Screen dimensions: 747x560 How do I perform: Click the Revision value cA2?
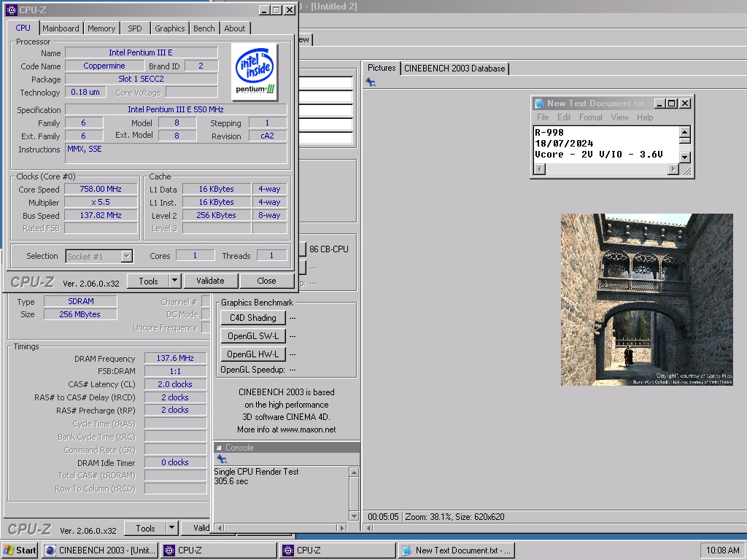point(267,136)
